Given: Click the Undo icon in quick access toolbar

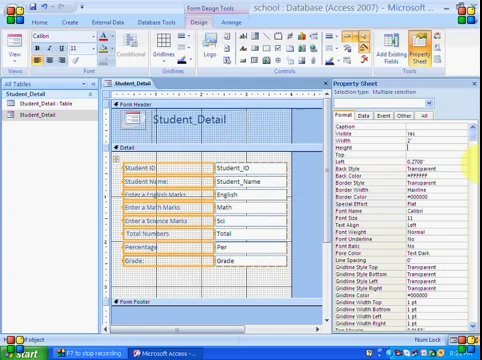Looking at the screenshot, I should pos(44,6).
